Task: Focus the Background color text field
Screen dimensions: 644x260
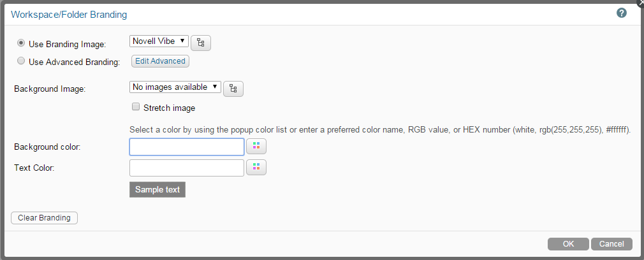Action: pyautogui.click(x=187, y=147)
